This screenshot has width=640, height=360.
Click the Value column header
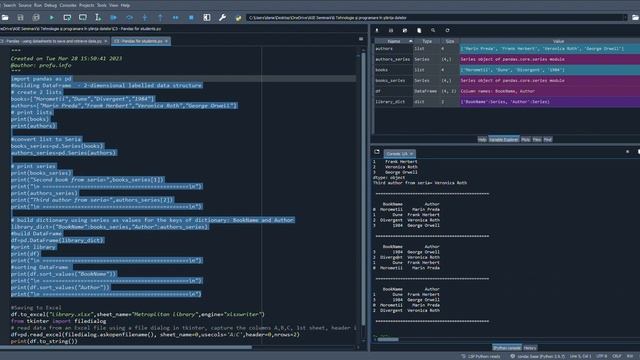(558, 41)
